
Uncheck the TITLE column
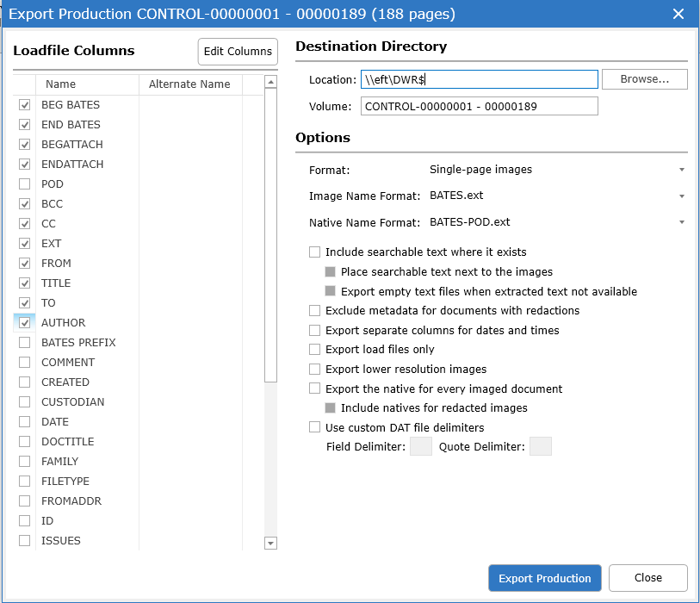pos(25,283)
